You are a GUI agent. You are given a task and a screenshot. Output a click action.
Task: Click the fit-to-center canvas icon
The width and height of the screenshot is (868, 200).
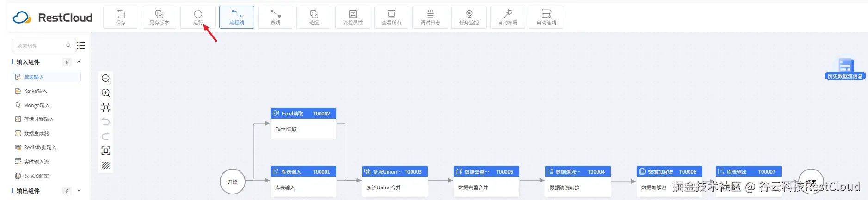pyautogui.click(x=106, y=108)
